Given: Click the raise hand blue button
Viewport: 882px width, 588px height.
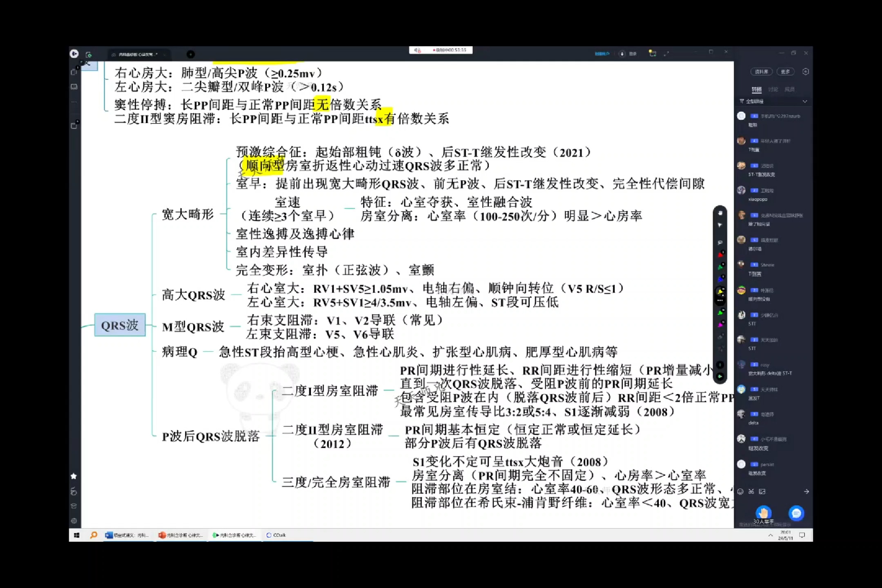Looking at the screenshot, I should point(763,513).
